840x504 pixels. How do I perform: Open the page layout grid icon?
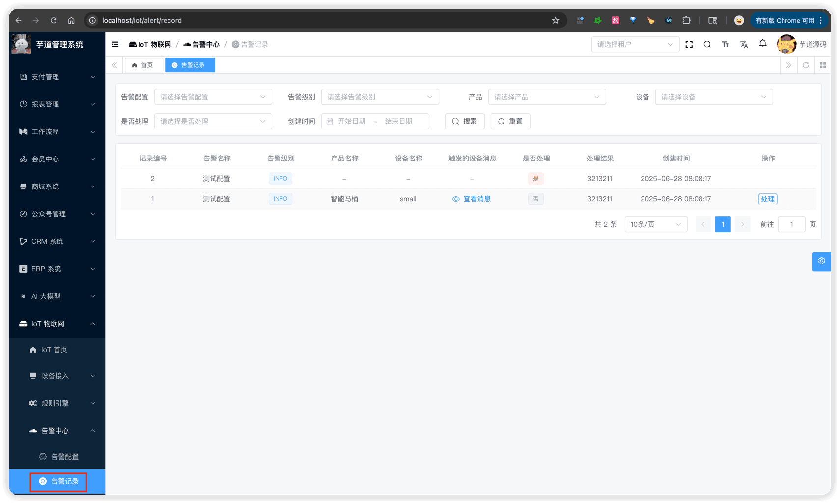point(823,65)
